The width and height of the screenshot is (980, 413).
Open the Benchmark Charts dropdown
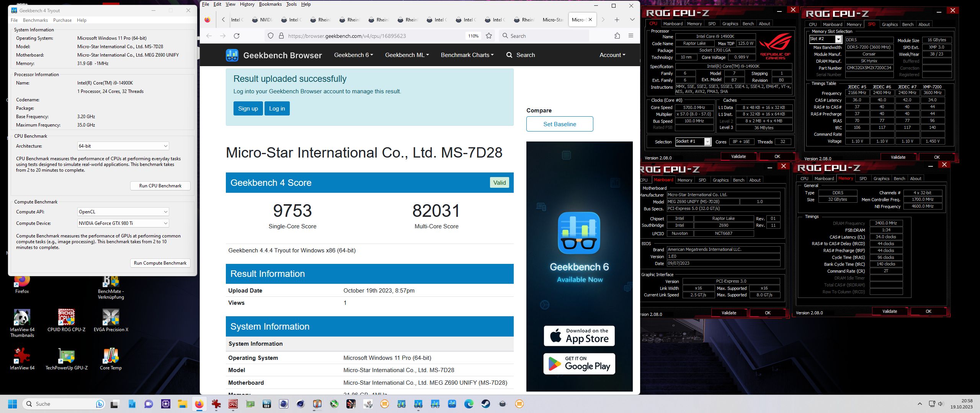pos(467,55)
